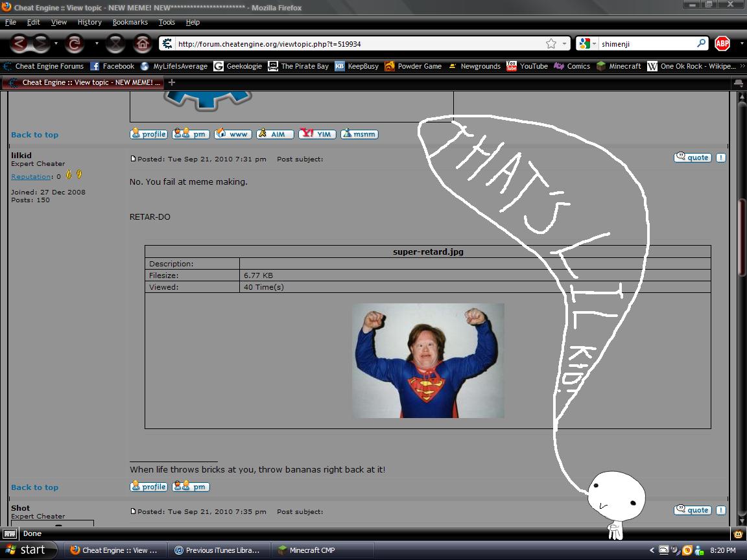The image size is (747, 560).
Task: Click the search magnifier icon
Action: point(701,43)
